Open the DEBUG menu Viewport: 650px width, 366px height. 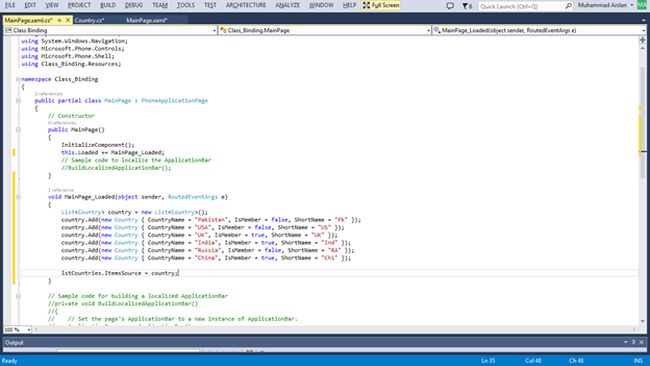click(133, 5)
